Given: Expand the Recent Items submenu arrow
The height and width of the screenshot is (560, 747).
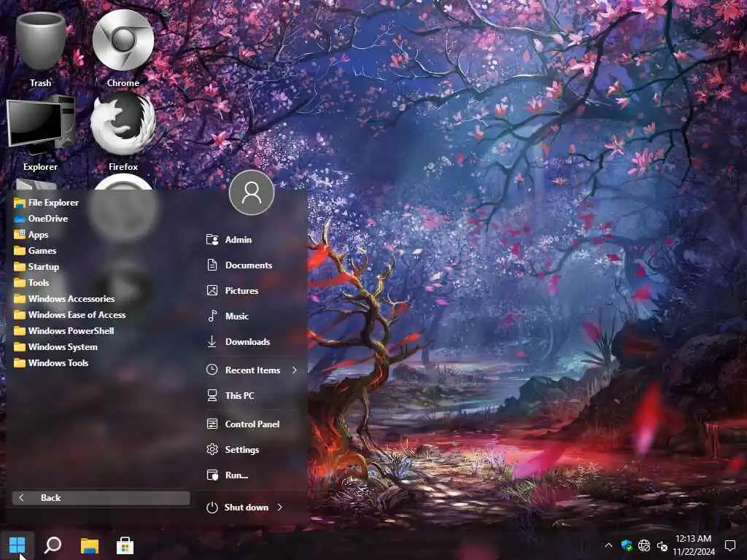Looking at the screenshot, I should click(295, 370).
